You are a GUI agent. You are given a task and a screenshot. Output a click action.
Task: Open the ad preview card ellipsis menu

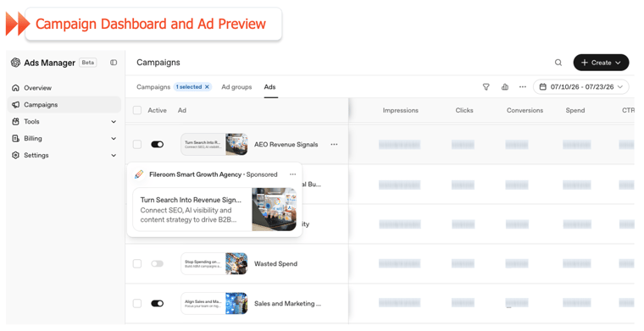[293, 174]
